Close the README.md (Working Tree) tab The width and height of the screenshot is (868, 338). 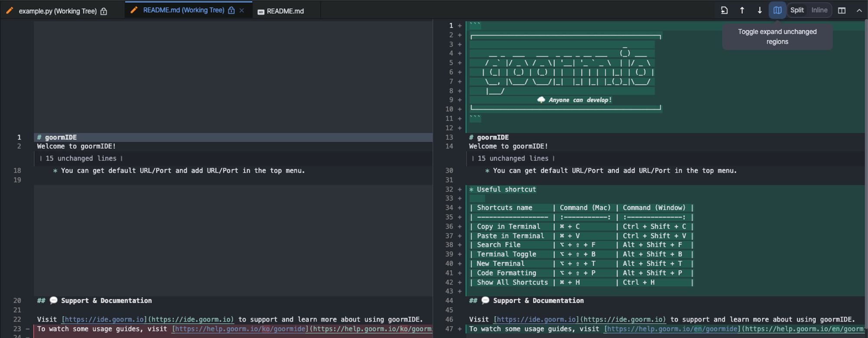click(x=242, y=10)
